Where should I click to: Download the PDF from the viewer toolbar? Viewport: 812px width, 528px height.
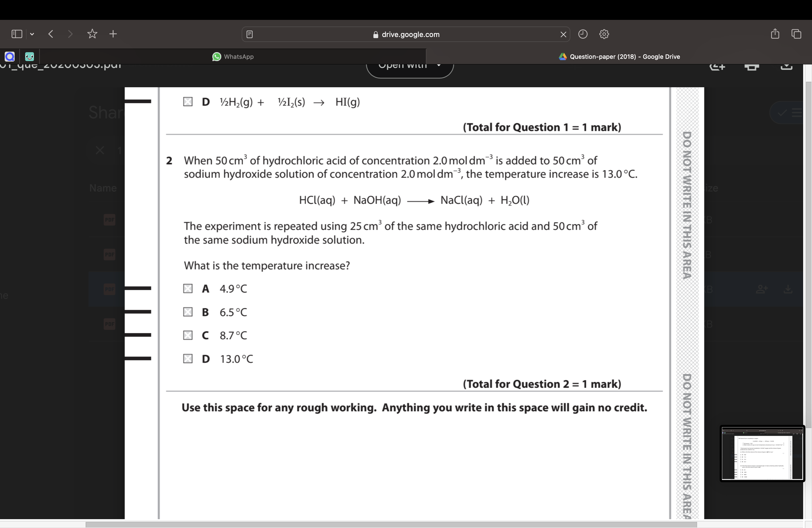(786, 67)
